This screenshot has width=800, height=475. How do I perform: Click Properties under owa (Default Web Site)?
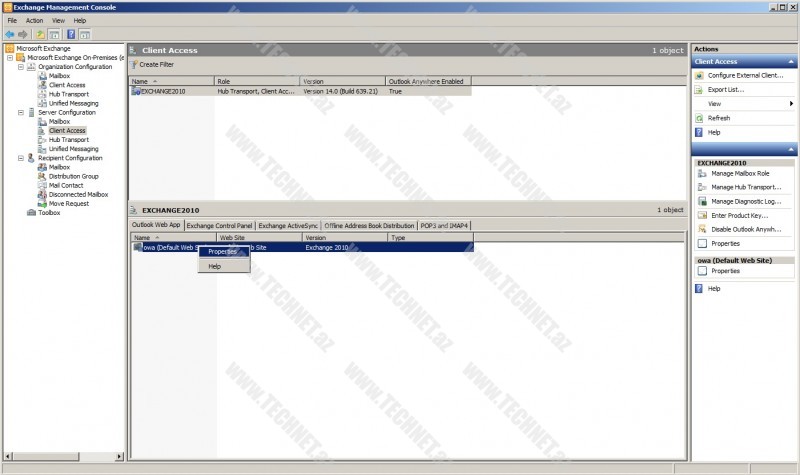click(726, 271)
